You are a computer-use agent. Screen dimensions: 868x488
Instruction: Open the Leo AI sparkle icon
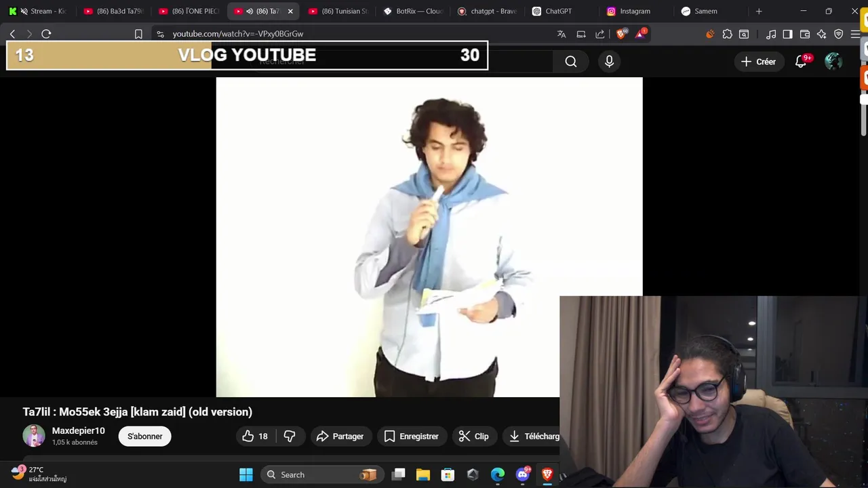tap(822, 34)
